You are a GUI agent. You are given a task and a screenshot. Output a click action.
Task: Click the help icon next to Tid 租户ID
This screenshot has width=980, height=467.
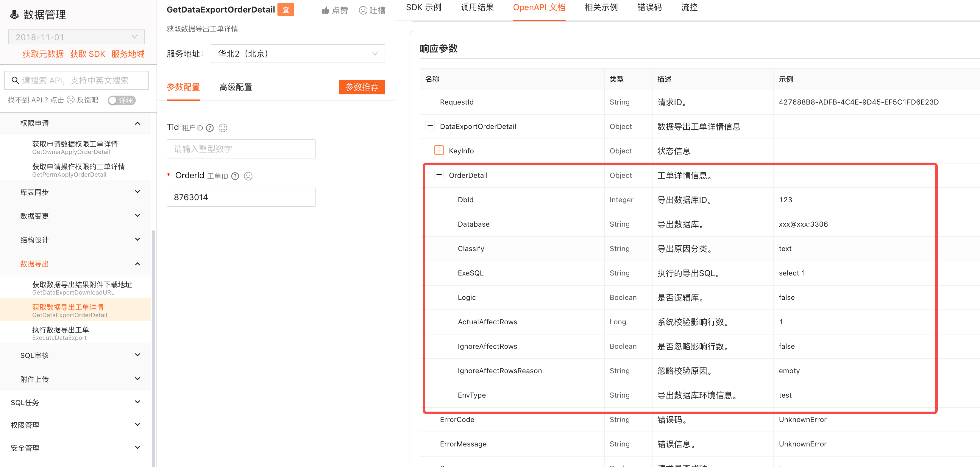point(210,128)
